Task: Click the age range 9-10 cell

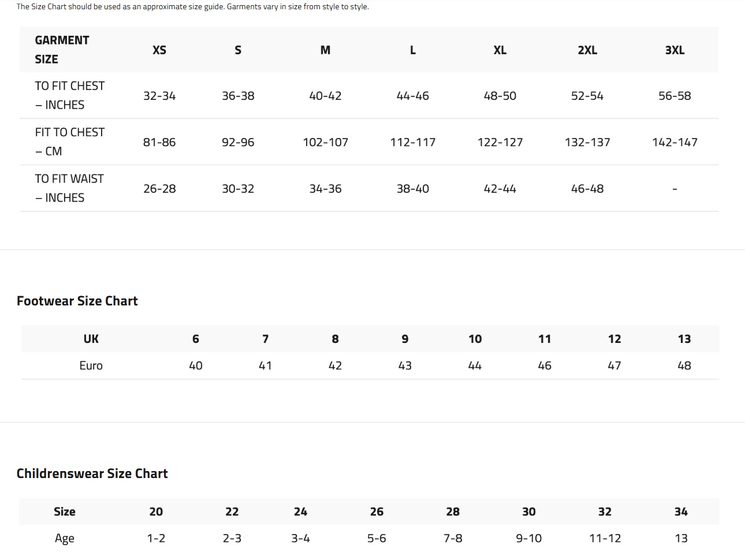Action: point(528,538)
